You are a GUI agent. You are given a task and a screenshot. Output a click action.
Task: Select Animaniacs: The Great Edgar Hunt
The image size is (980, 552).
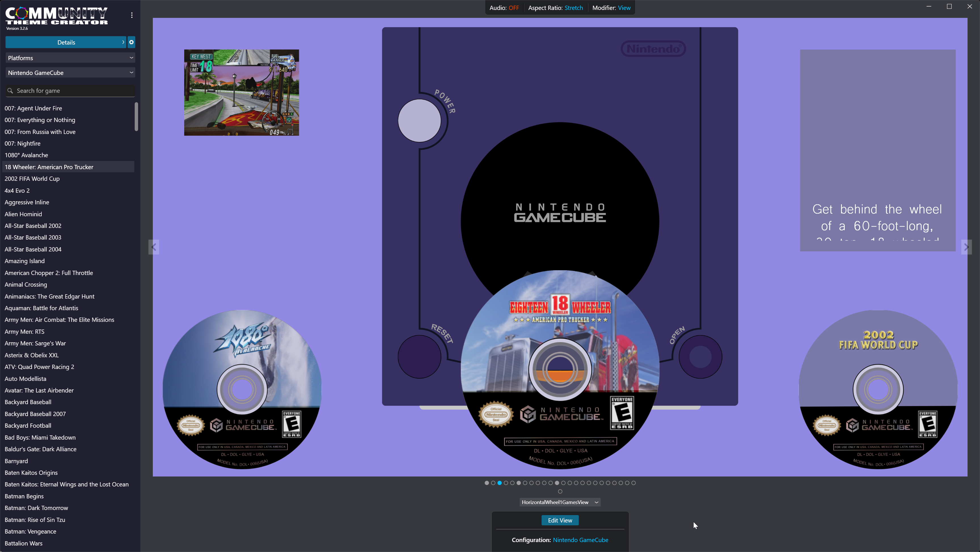click(49, 296)
